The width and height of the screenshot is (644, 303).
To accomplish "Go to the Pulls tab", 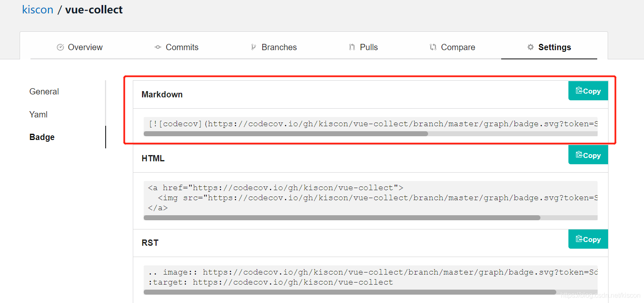I will [x=368, y=47].
